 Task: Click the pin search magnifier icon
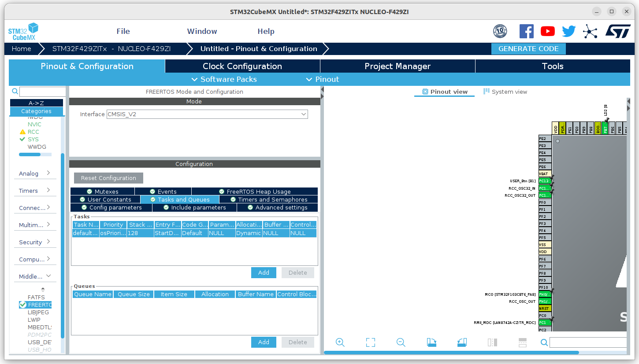544,342
